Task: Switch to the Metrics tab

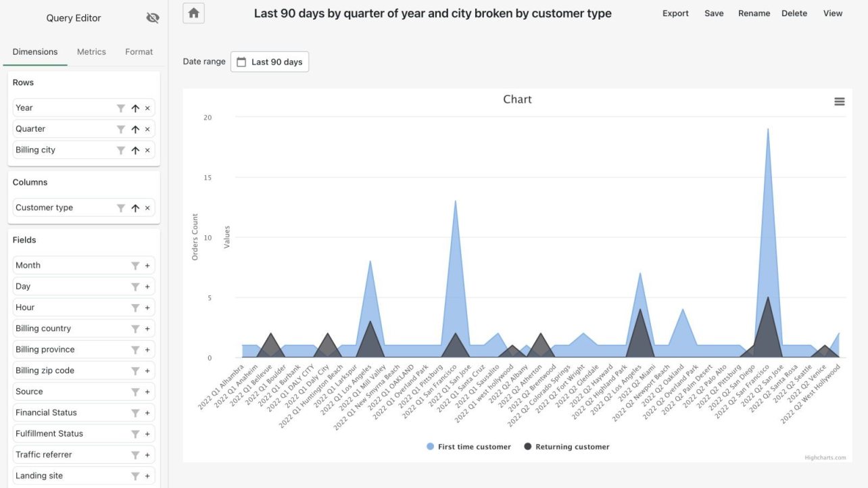Action: click(91, 52)
